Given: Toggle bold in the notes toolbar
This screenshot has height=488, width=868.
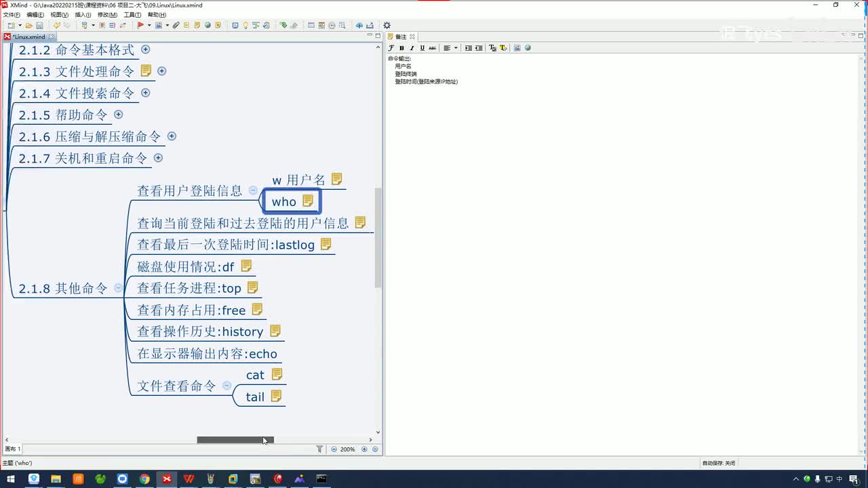Looking at the screenshot, I should coord(401,48).
